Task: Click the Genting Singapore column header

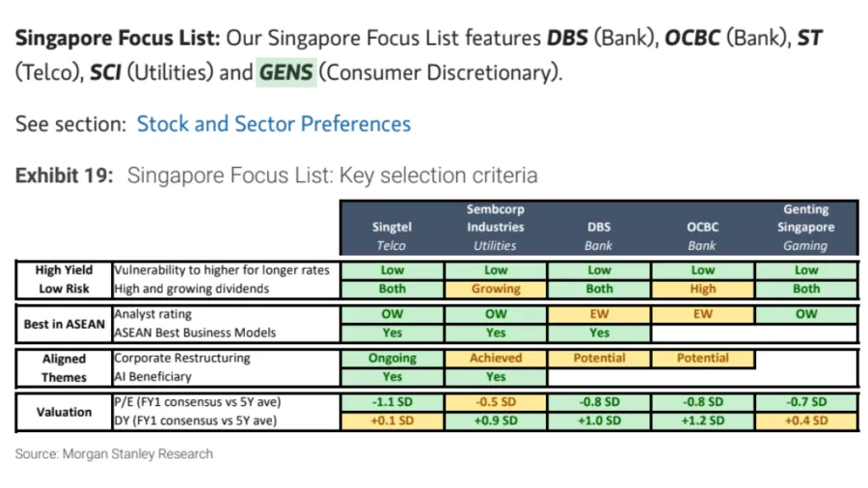Action: tap(805, 227)
